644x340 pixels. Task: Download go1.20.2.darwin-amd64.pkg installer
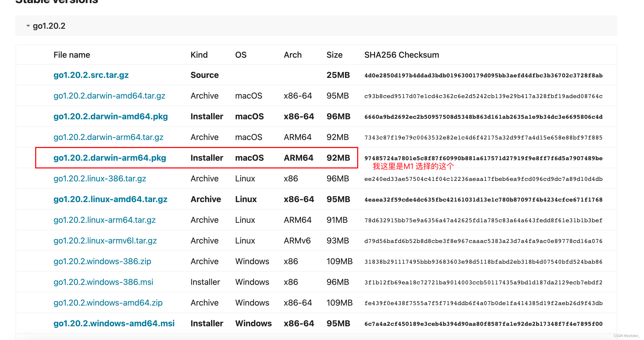pyautogui.click(x=111, y=116)
